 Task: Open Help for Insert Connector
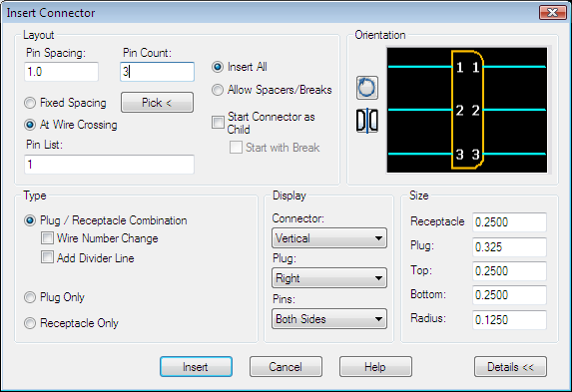pyautogui.click(x=375, y=366)
